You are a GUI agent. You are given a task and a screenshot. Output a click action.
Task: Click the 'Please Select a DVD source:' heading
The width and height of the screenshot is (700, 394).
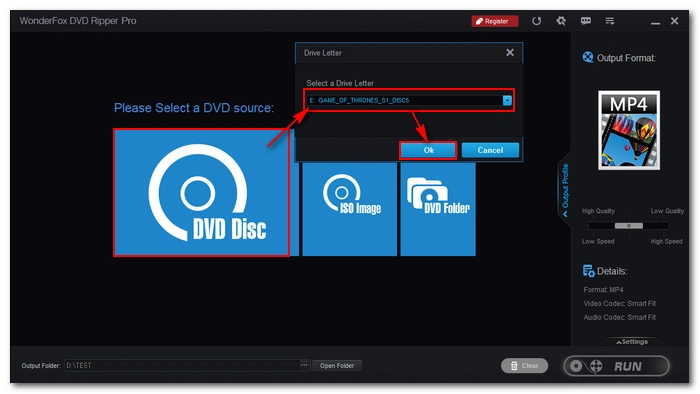[194, 108]
